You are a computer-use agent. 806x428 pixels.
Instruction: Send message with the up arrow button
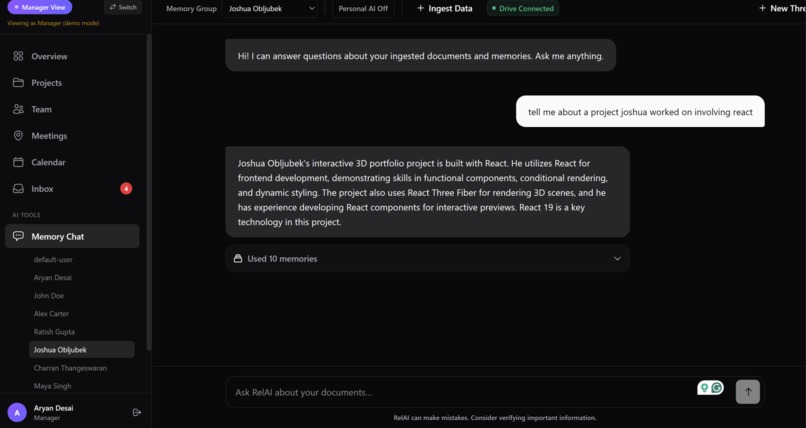748,392
